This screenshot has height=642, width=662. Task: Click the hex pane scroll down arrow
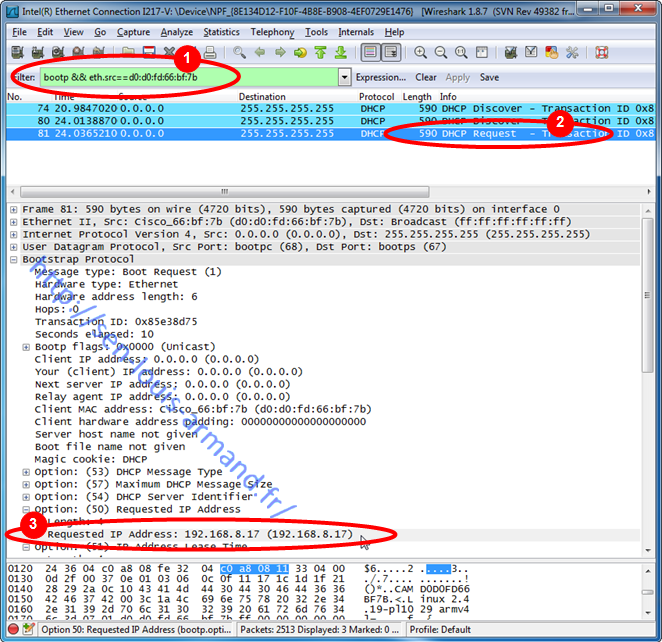[647, 612]
